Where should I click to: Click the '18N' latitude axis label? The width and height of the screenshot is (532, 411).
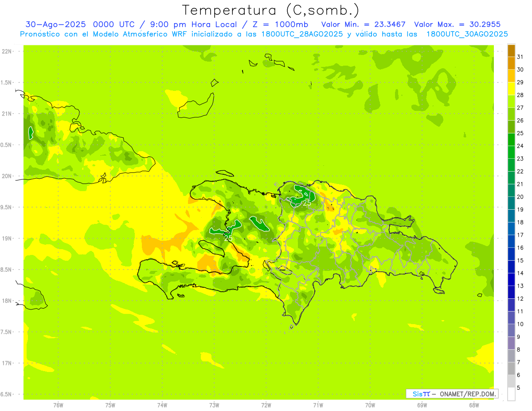tap(6, 301)
